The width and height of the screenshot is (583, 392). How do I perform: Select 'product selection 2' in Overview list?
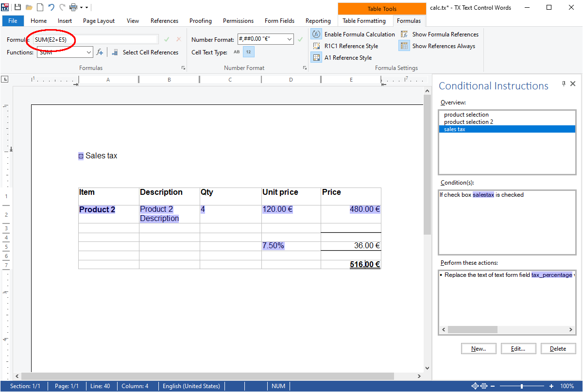[x=507, y=122]
